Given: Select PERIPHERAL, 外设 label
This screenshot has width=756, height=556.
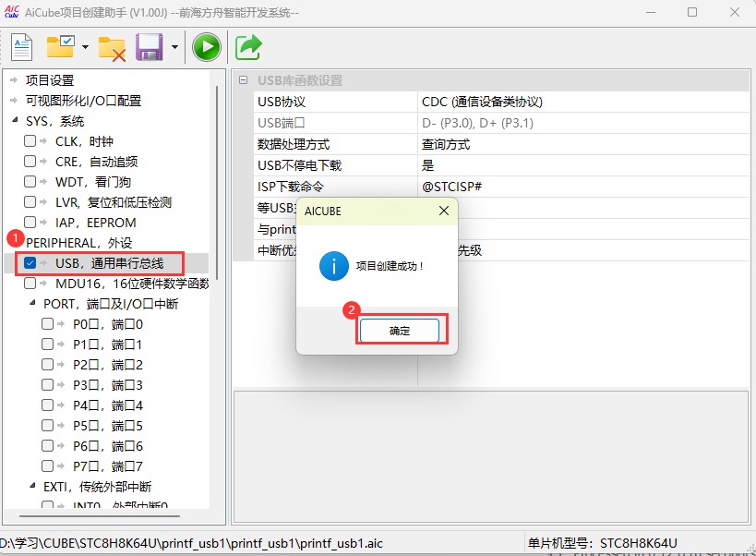Looking at the screenshot, I should pos(79,243).
